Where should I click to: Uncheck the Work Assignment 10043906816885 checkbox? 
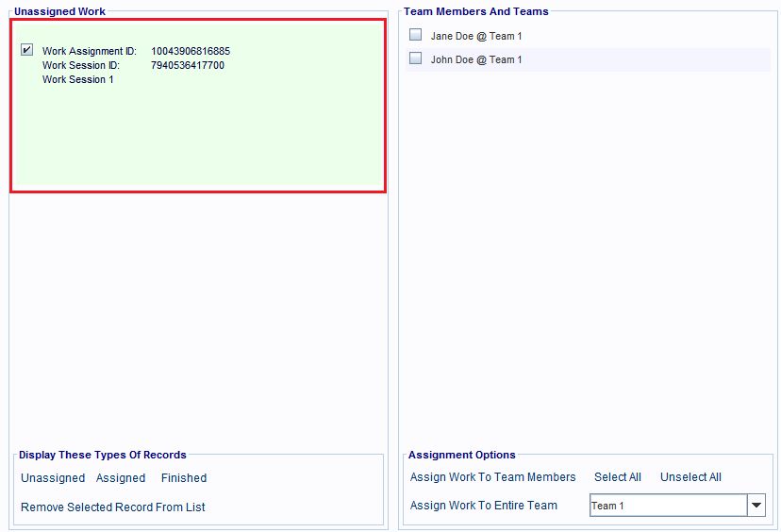[27, 50]
